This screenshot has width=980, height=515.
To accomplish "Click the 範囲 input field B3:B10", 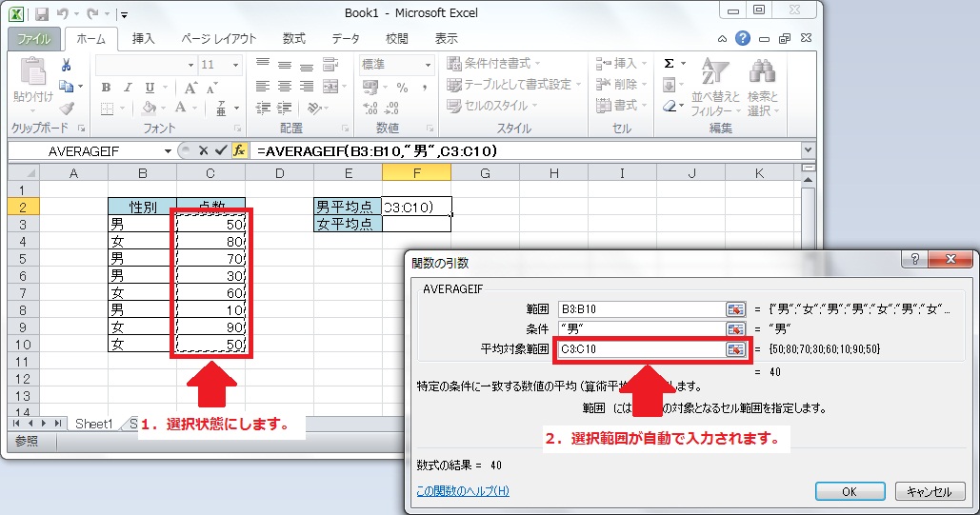I will point(643,309).
